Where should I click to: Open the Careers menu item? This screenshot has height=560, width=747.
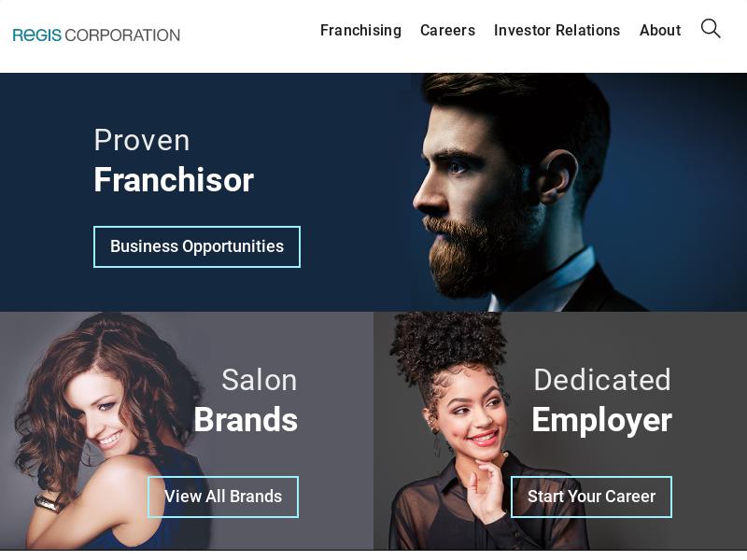(447, 30)
